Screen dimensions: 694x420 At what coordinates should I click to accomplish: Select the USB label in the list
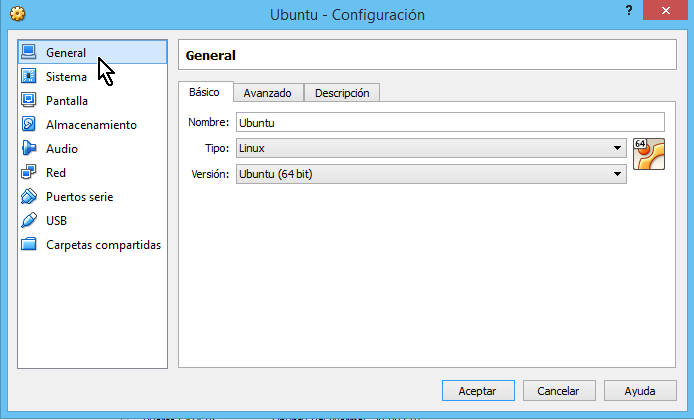(x=56, y=220)
